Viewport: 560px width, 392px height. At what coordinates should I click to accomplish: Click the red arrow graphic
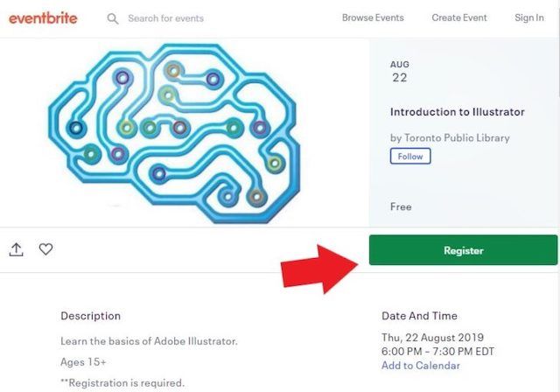point(318,266)
